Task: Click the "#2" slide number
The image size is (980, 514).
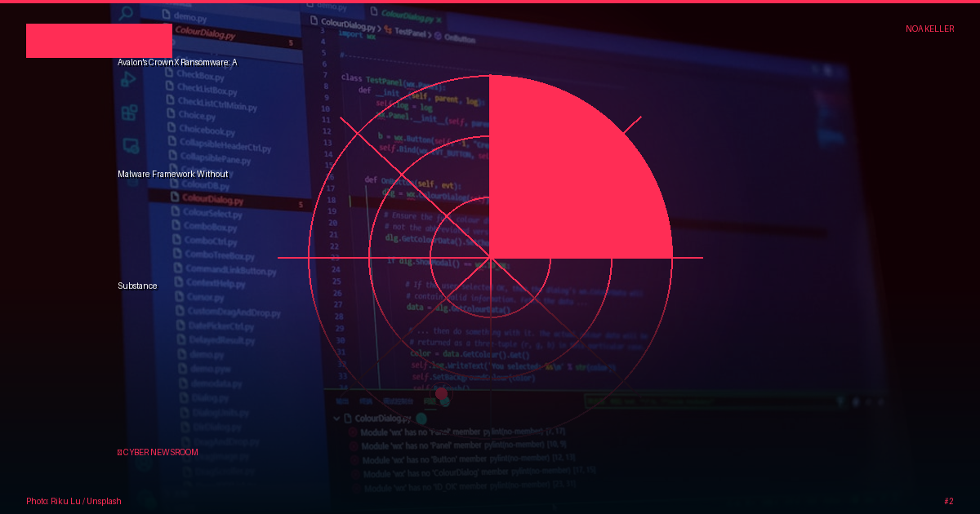Action: 948,501
